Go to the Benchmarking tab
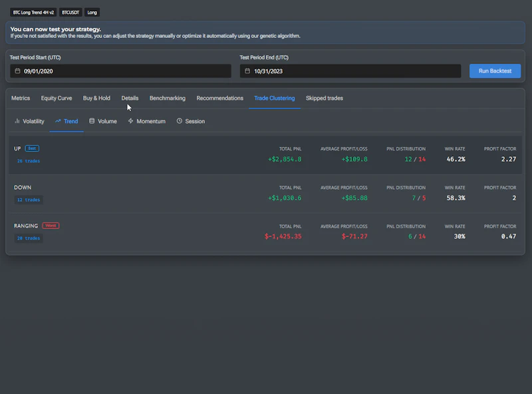The width and height of the screenshot is (532, 394). tap(168, 98)
